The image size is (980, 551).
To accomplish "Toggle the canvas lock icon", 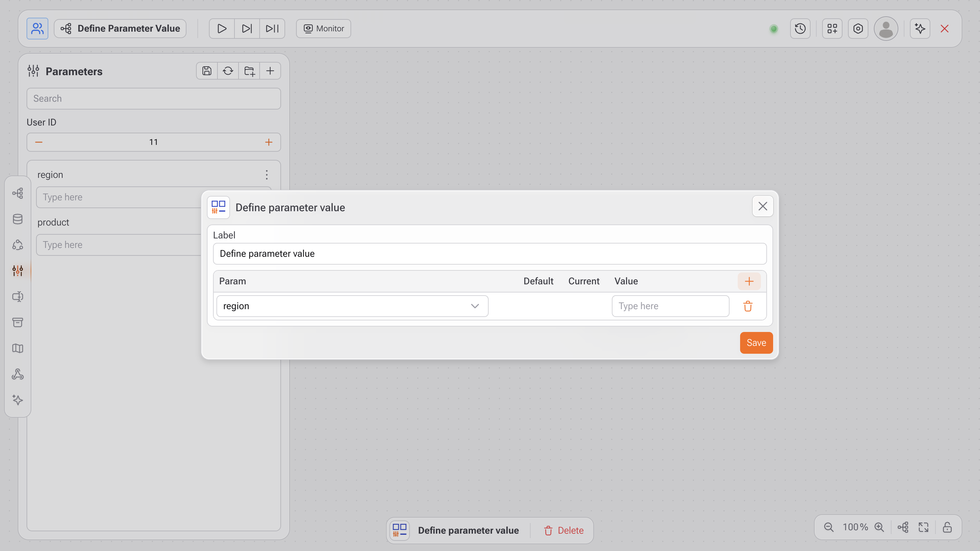I will click(x=947, y=527).
